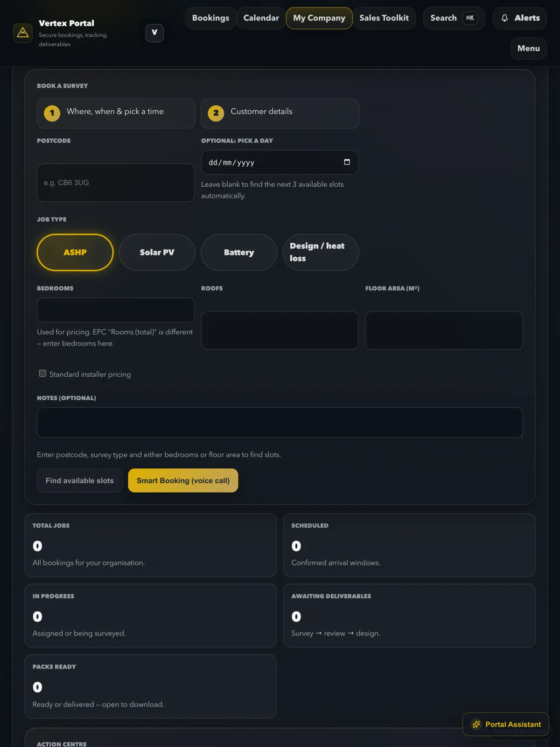The image size is (560, 747).
Task: Focus the Postcode input field
Action: pyautogui.click(x=116, y=183)
